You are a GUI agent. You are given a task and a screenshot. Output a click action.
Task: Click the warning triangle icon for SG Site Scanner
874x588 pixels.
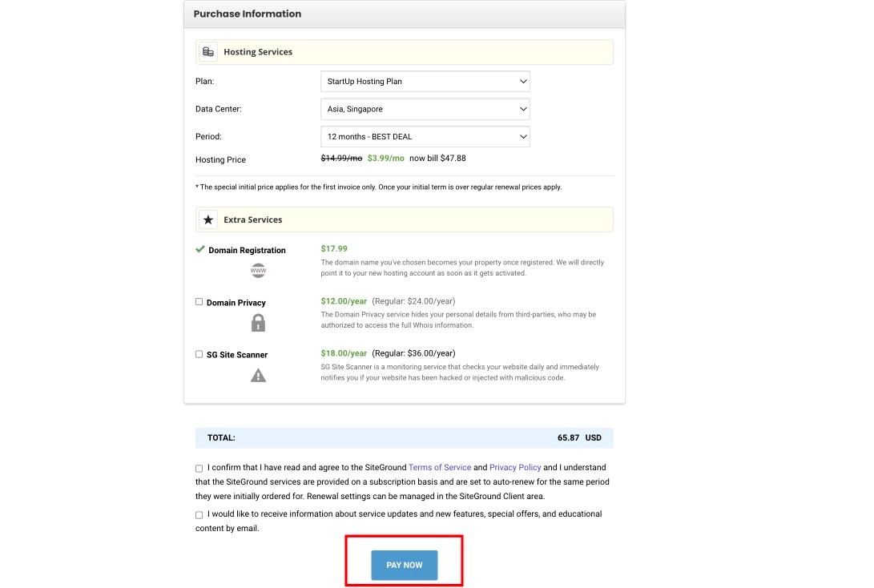[x=258, y=374]
